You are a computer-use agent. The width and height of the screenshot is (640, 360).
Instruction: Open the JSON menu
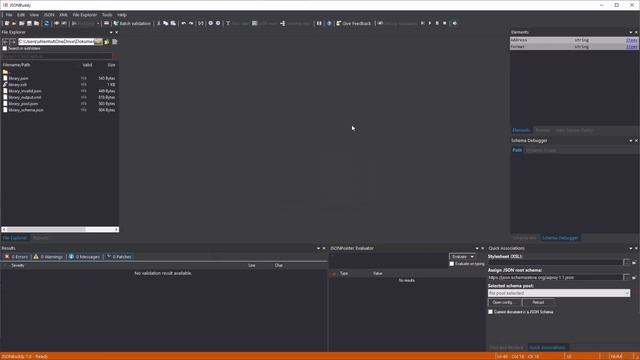[x=49, y=15]
